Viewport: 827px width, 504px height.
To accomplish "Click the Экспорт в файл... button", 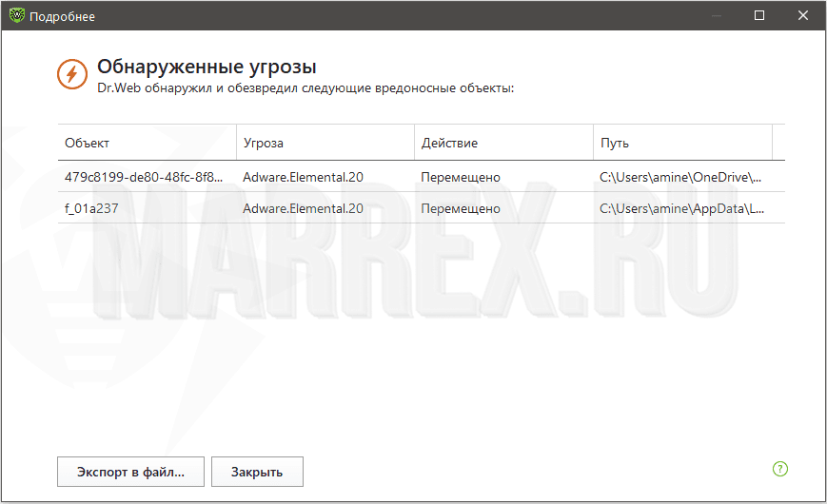I will pyautogui.click(x=130, y=472).
